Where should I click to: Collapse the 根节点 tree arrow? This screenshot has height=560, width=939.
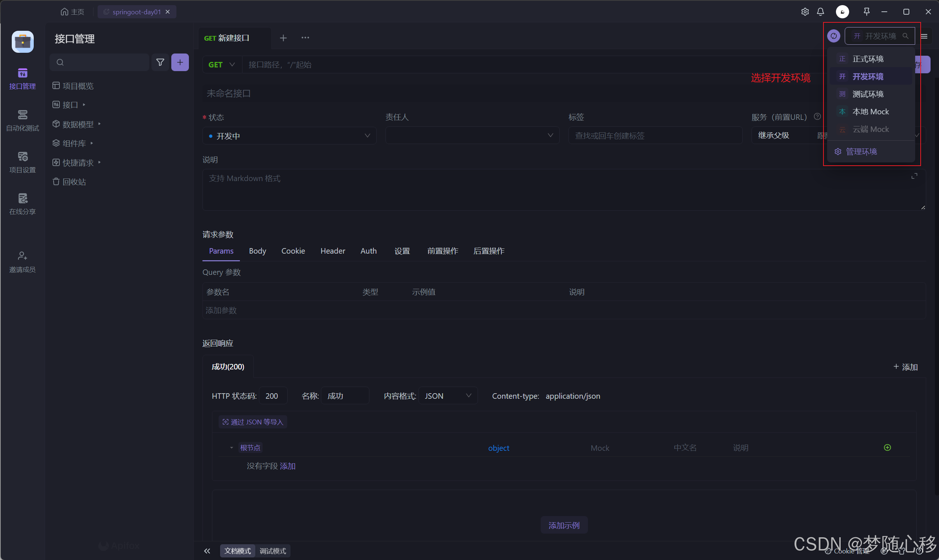(x=231, y=448)
